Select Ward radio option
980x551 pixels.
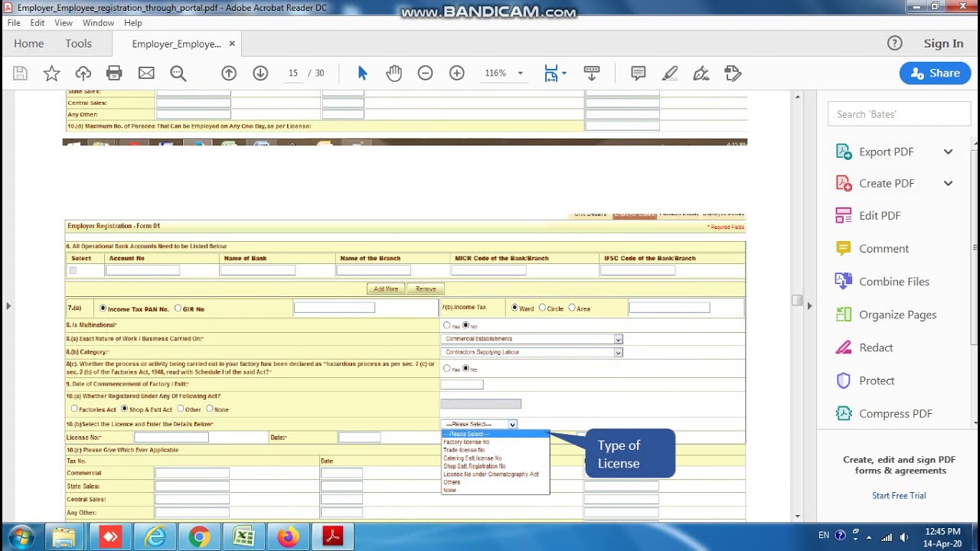515,308
